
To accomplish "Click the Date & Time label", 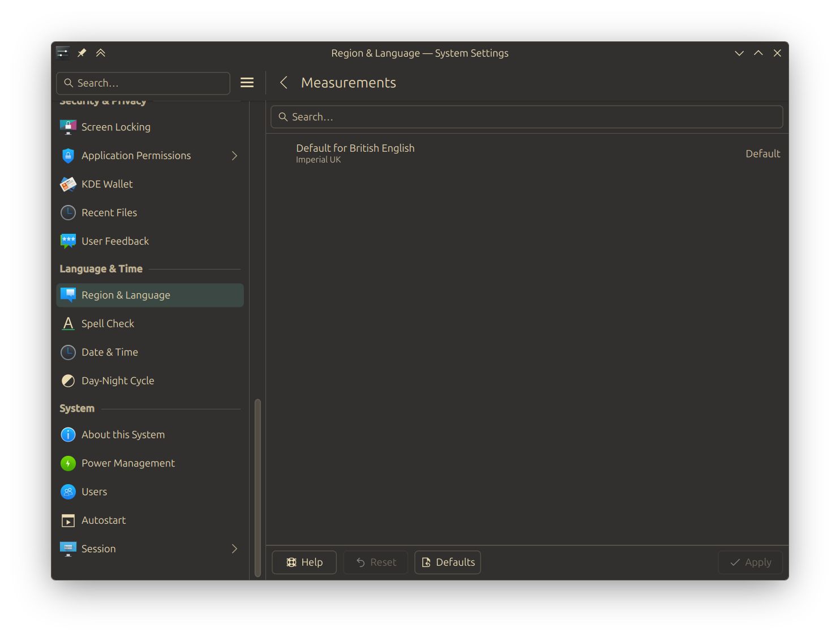I will coord(110,352).
